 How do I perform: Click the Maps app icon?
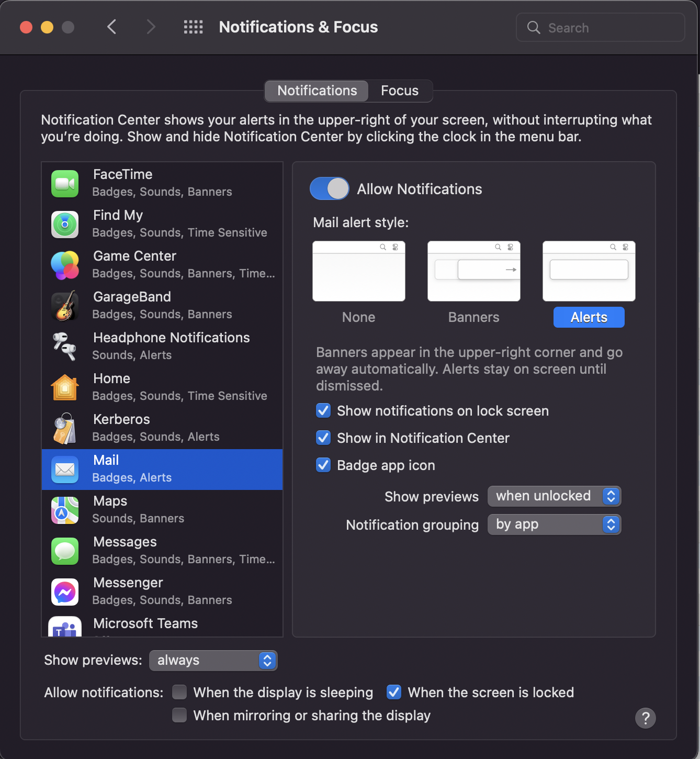point(65,510)
